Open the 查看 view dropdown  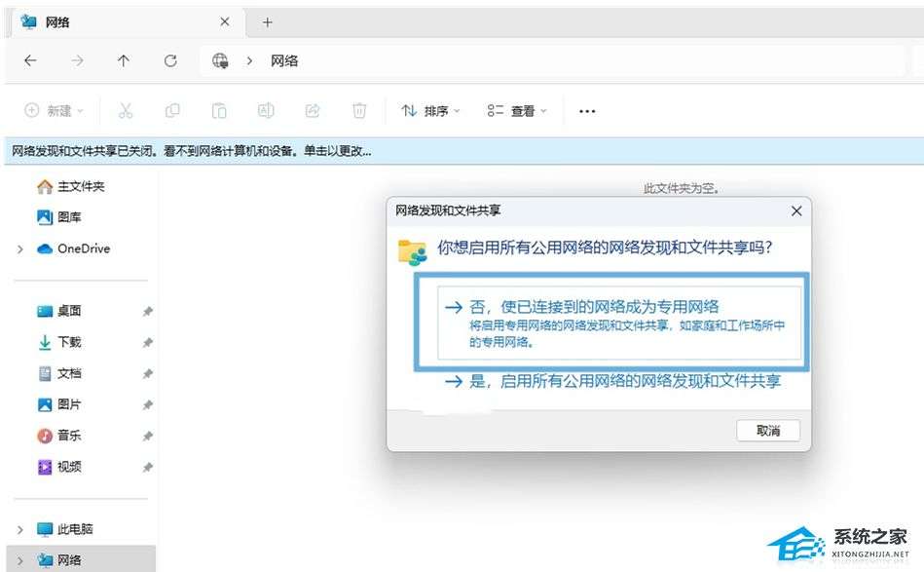tap(517, 111)
